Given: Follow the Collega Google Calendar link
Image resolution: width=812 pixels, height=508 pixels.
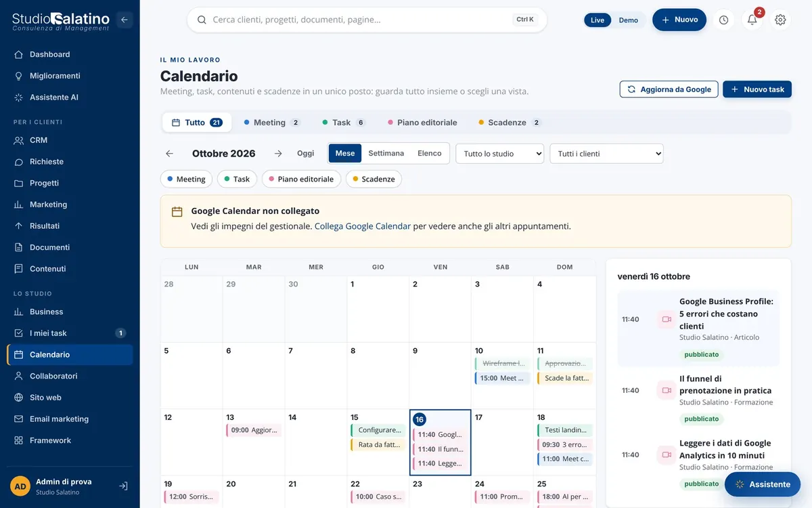Looking at the screenshot, I should 363,226.
